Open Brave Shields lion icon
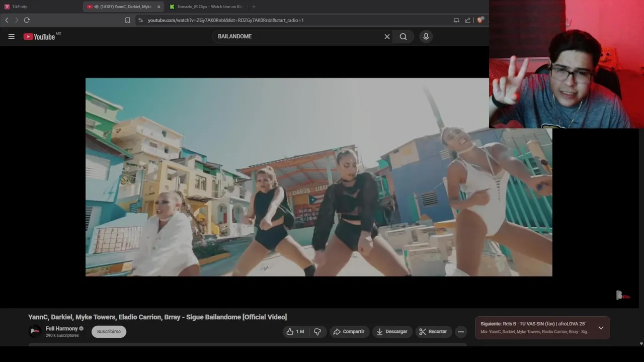The width and height of the screenshot is (644, 362). pos(480,20)
